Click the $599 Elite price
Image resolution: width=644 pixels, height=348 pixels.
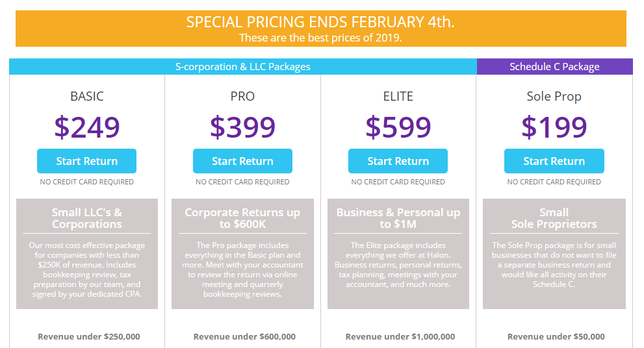coord(398,127)
